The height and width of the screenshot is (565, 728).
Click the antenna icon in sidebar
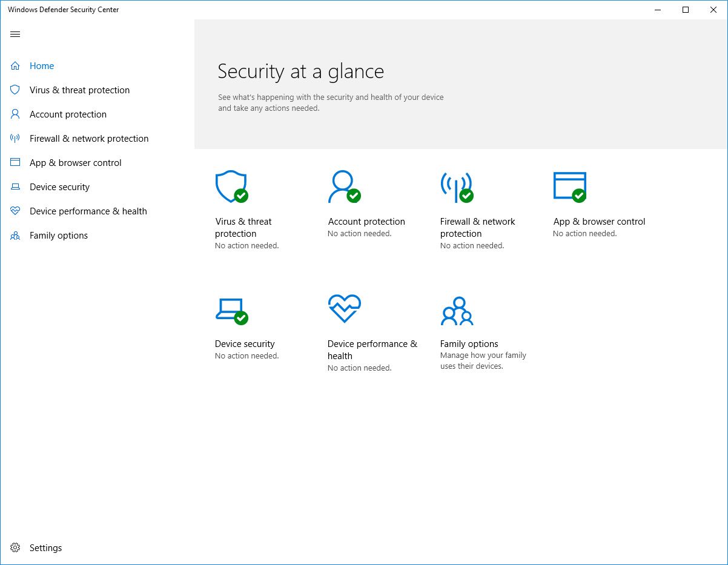[x=15, y=138]
